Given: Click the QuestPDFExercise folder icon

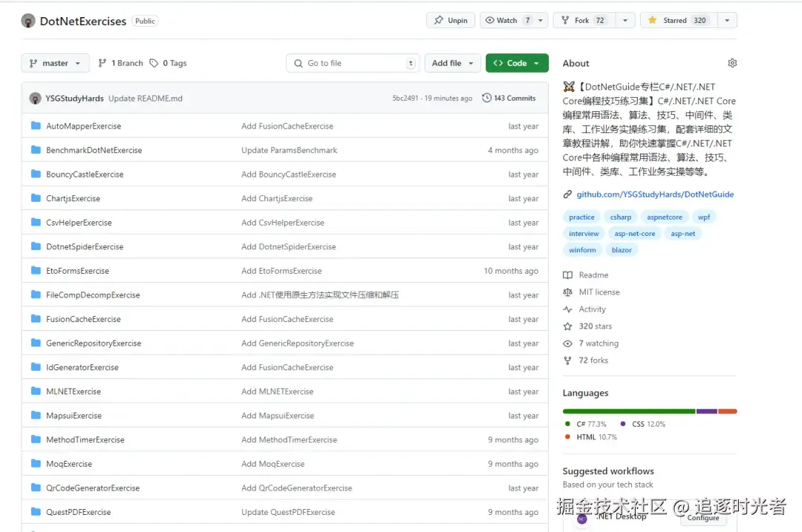Looking at the screenshot, I should click(36, 511).
